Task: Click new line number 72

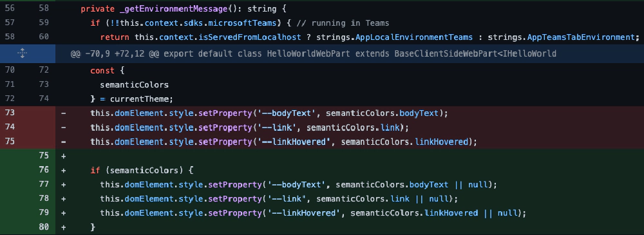Action: tap(44, 70)
